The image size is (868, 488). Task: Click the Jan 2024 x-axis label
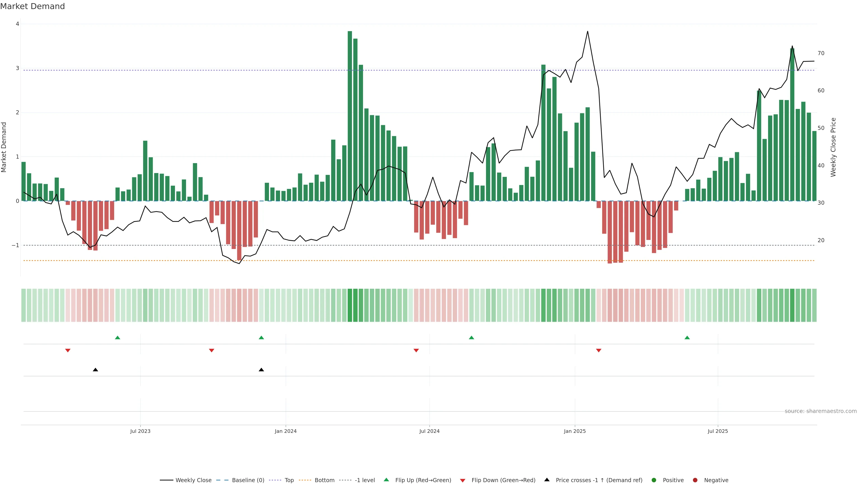[x=285, y=431]
